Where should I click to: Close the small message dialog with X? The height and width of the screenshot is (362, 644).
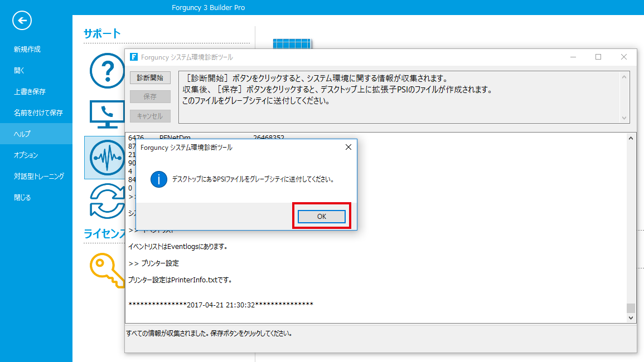[348, 147]
